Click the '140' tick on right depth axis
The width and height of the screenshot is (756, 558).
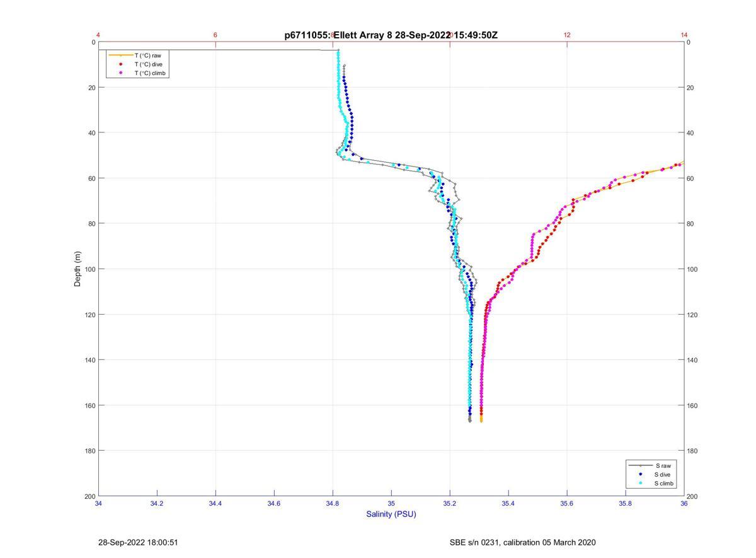(694, 360)
